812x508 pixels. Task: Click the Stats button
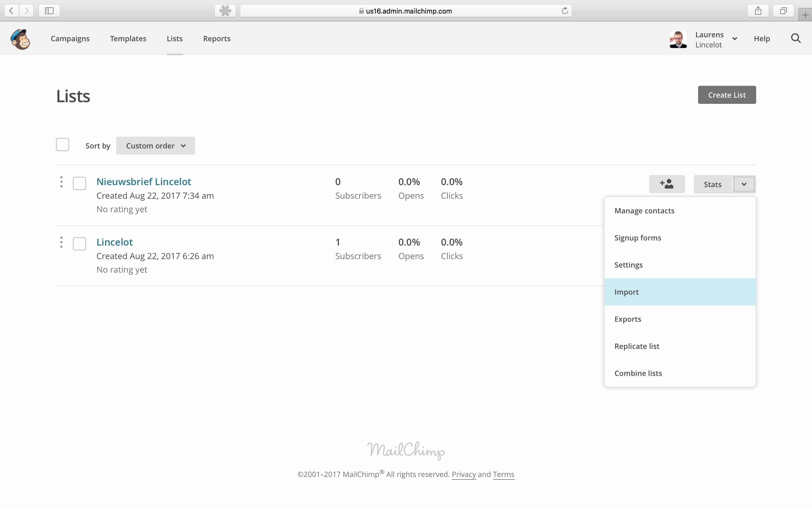click(x=712, y=184)
